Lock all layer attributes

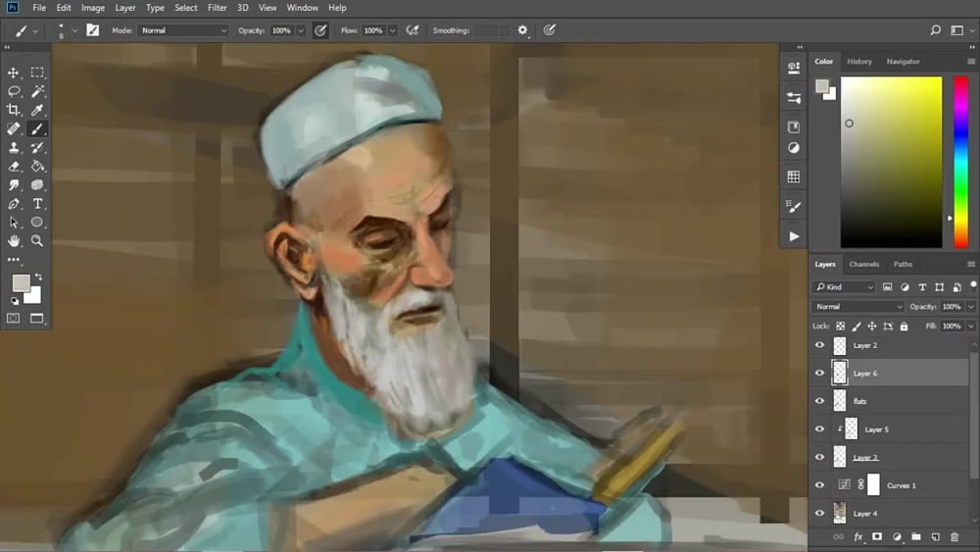tap(904, 326)
